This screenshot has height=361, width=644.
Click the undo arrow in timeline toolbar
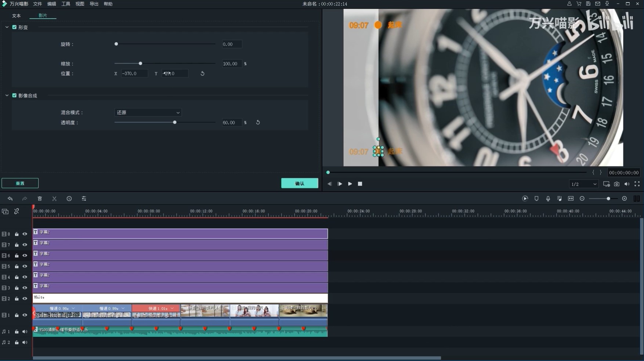coord(10,199)
